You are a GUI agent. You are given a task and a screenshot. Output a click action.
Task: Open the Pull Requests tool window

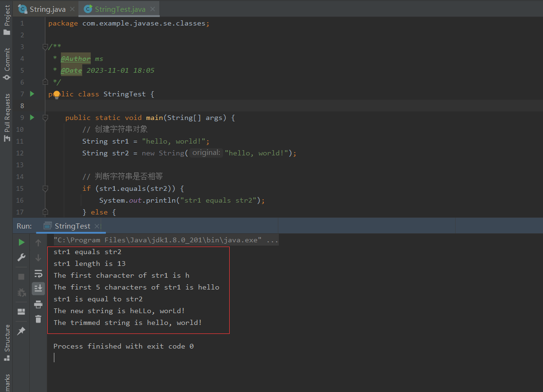pos(7,118)
